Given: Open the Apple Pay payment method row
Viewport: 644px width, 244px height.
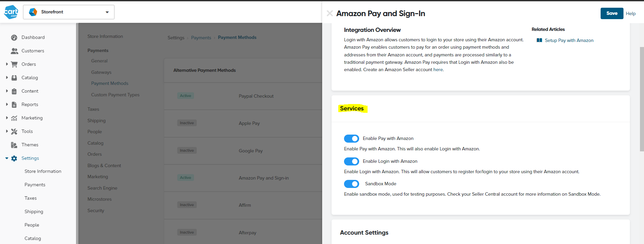Looking at the screenshot, I should [243, 123].
